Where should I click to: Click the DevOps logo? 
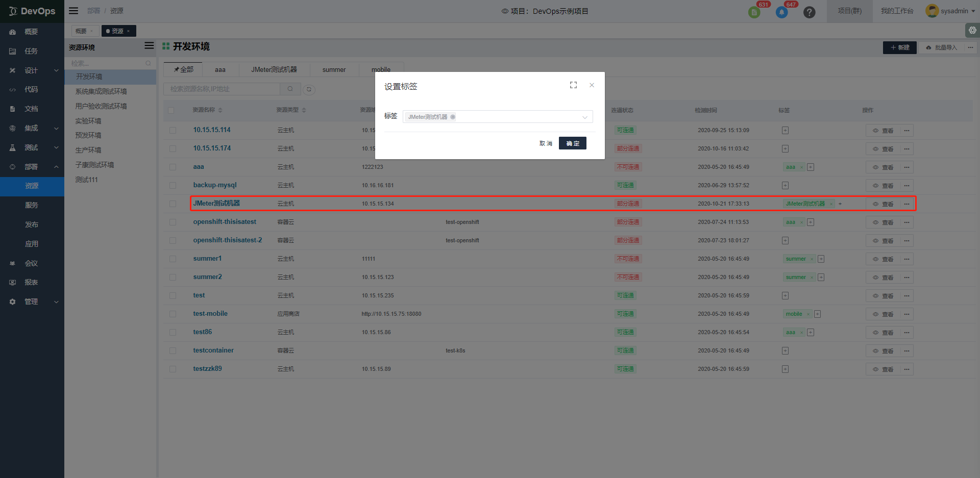tap(32, 11)
